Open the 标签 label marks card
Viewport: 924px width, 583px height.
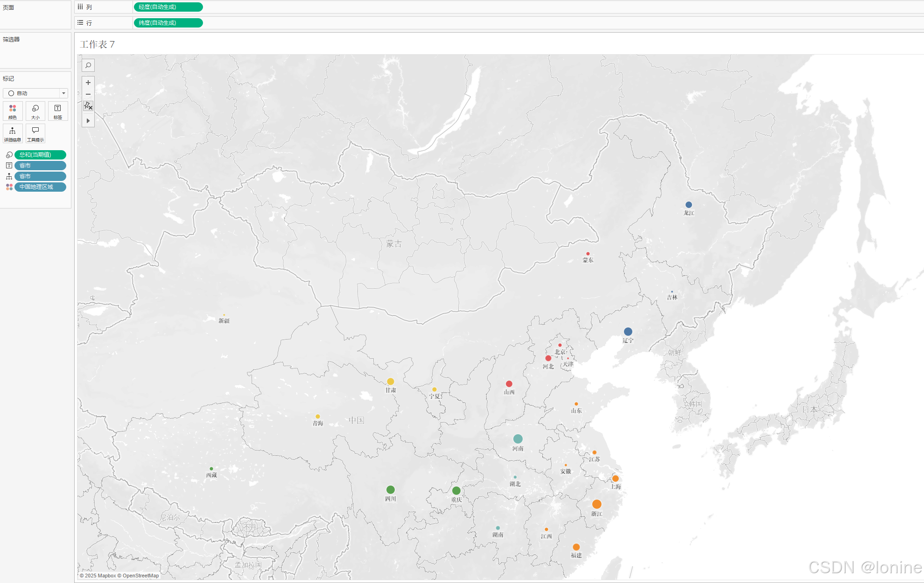click(x=58, y=111)
